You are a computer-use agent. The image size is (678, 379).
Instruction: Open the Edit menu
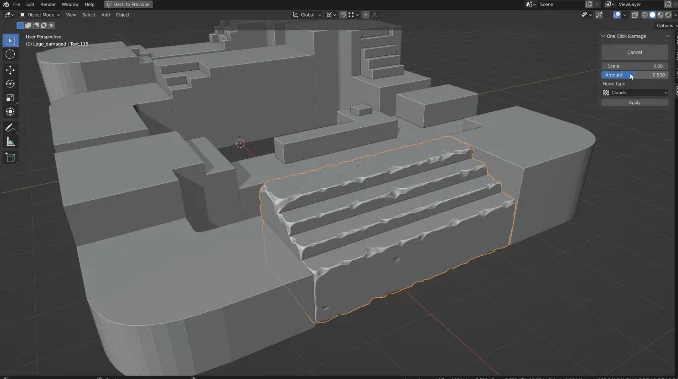pyautogui.click(x=30, y=4)
